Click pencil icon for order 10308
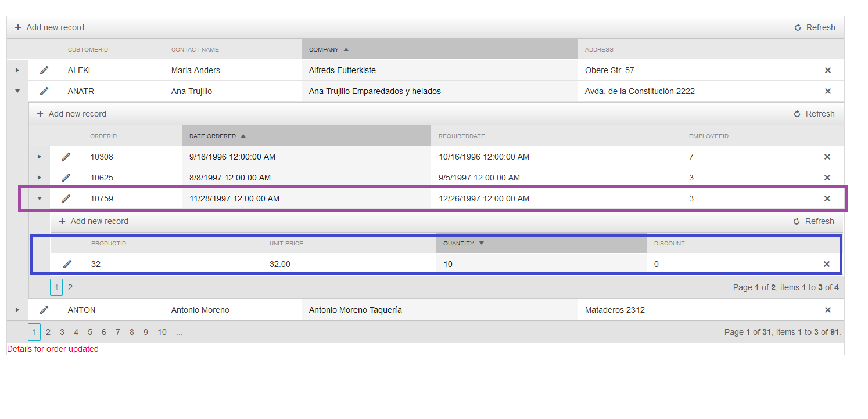Image resolution: width=868 pixels, height=419 pixels. 66,157
